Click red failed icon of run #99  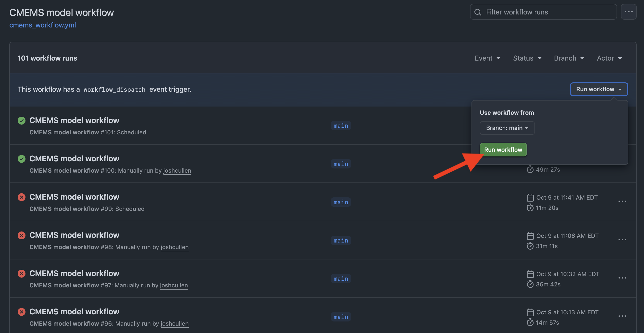(22, 197)
